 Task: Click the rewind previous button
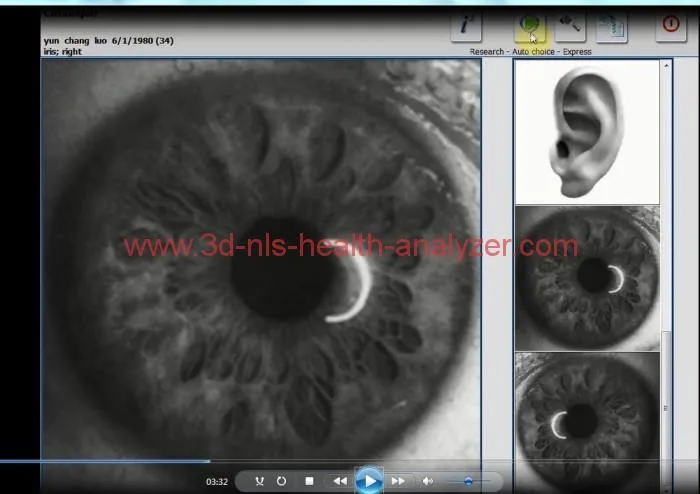coord(340,481)
